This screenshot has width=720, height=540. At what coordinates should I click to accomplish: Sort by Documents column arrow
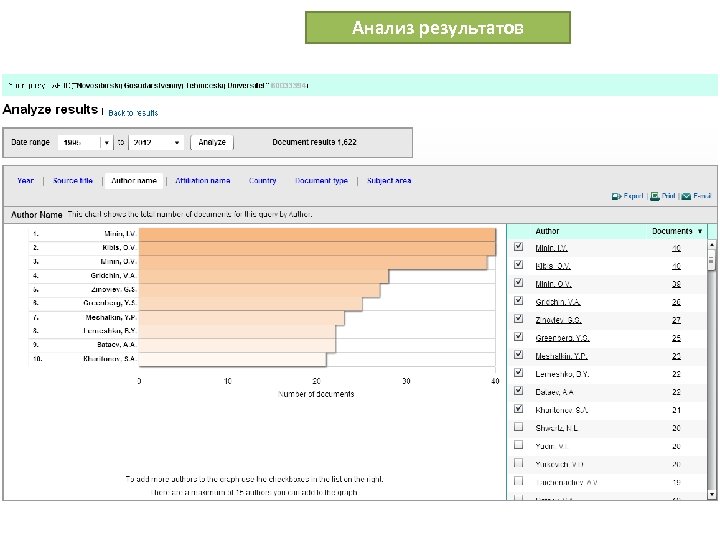(x=700, y=231)
